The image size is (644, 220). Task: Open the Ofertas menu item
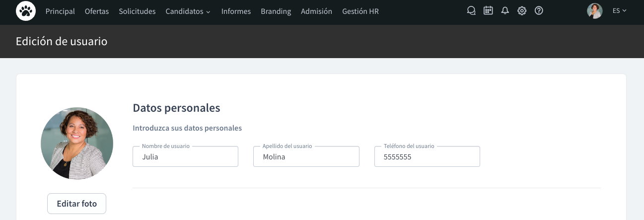pyautogui.click(x=97, y=11)
